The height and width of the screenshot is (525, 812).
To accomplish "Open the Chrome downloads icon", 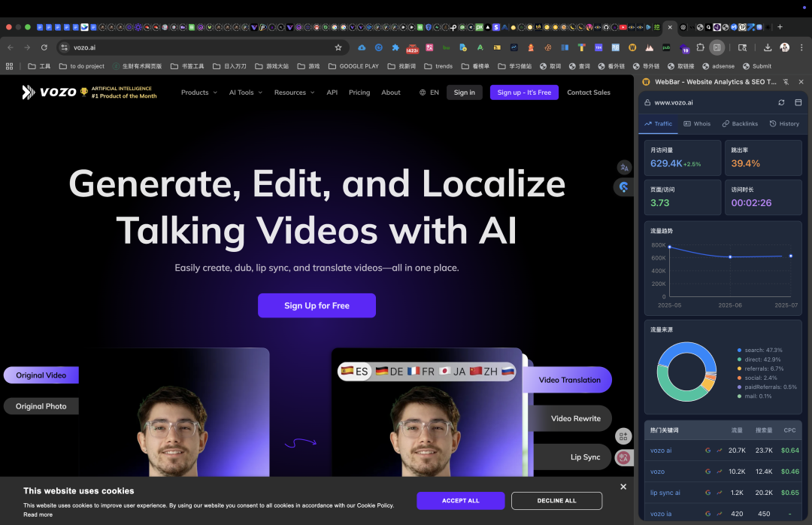I will tap(768, 47).
